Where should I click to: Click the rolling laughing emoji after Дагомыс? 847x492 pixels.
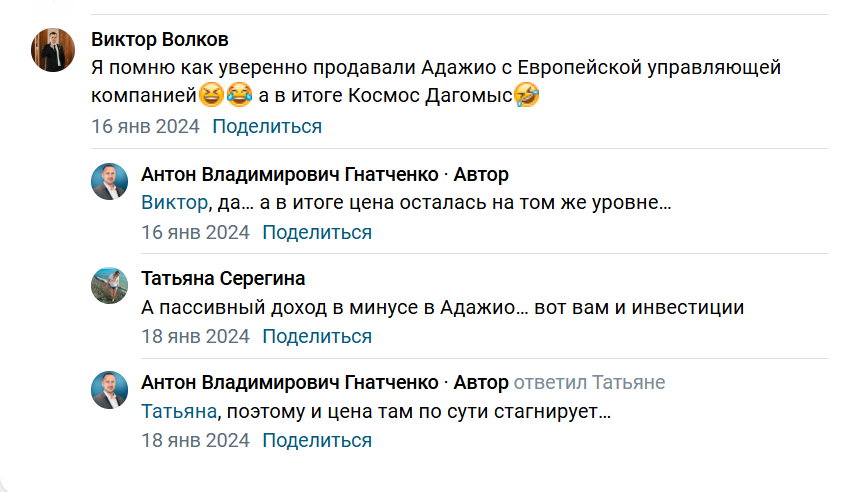point(527,97)
